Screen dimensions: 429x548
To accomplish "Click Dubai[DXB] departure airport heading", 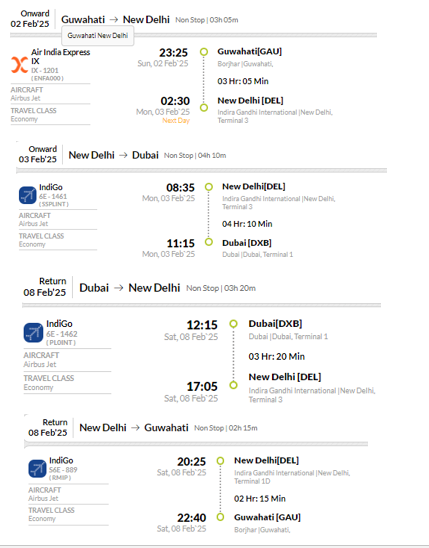I will [x=275, y=324].
